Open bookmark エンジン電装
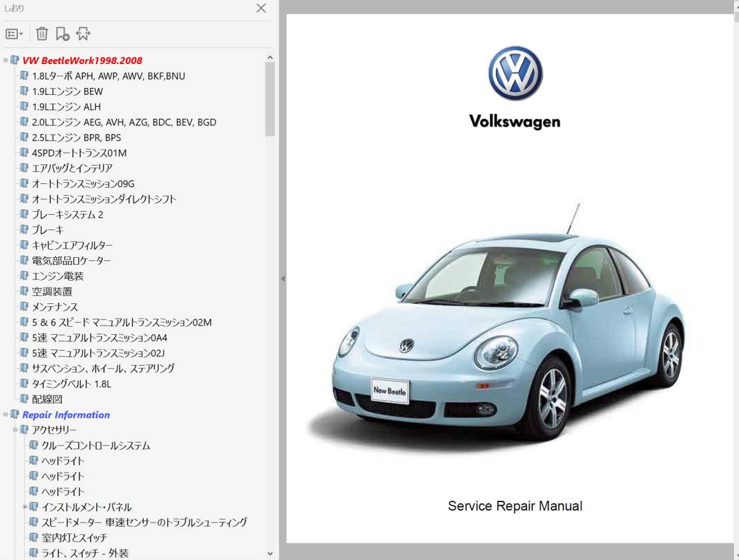 [x=57, y=276]
